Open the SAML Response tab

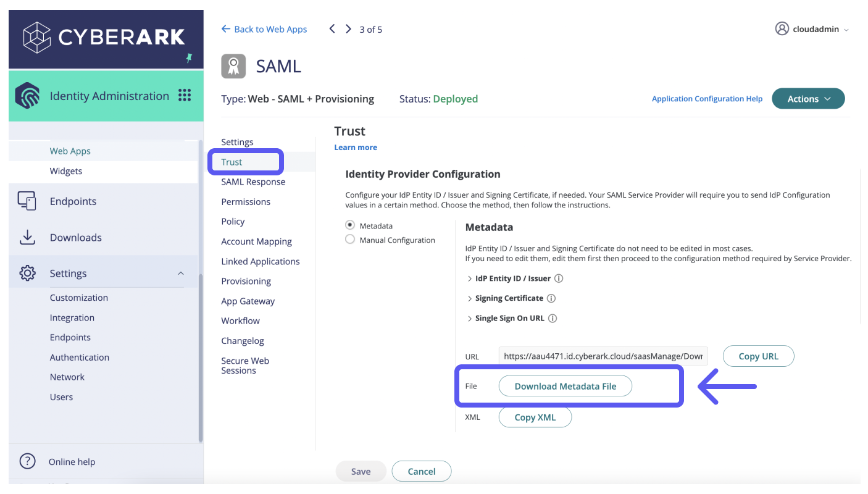pos(253,182)
